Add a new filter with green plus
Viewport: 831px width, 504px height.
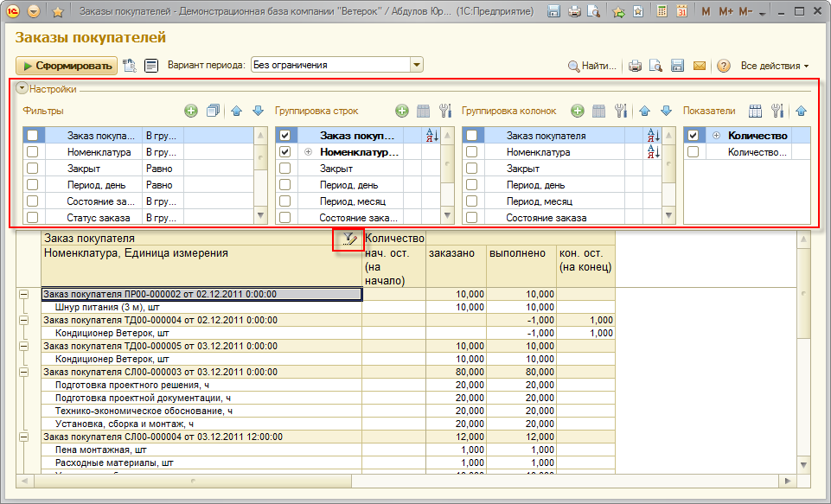191,111
